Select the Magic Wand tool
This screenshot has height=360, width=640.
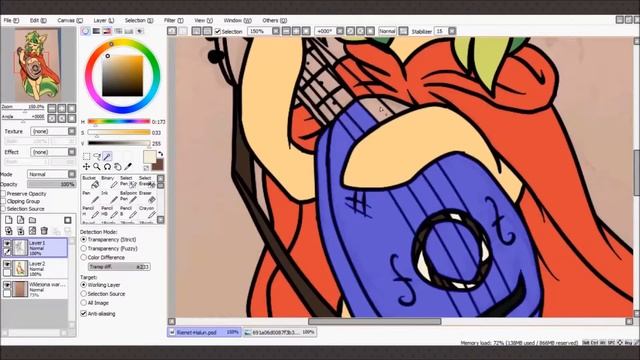(x=107, y=156)
